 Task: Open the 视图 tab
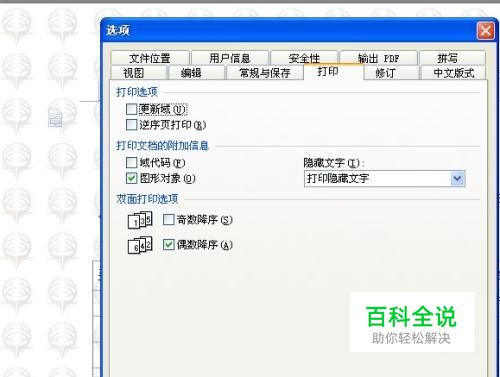[x=138, y=73]
